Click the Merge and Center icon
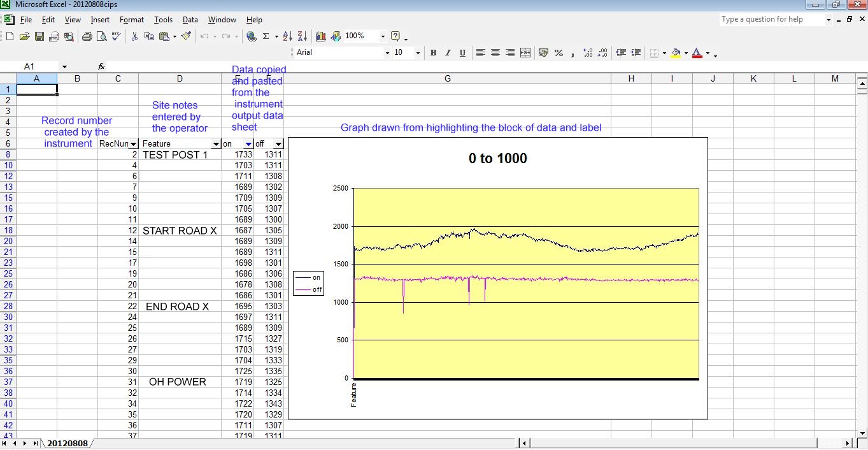 tap(525, 53)
